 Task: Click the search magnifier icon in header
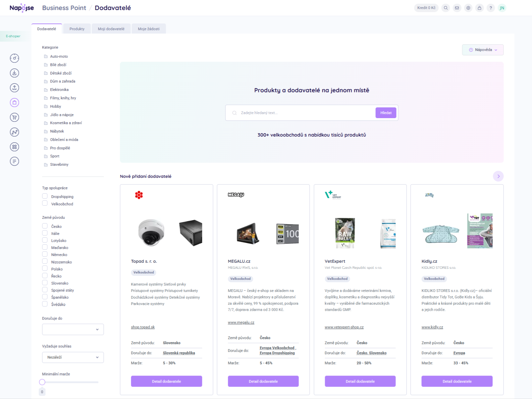445,8
